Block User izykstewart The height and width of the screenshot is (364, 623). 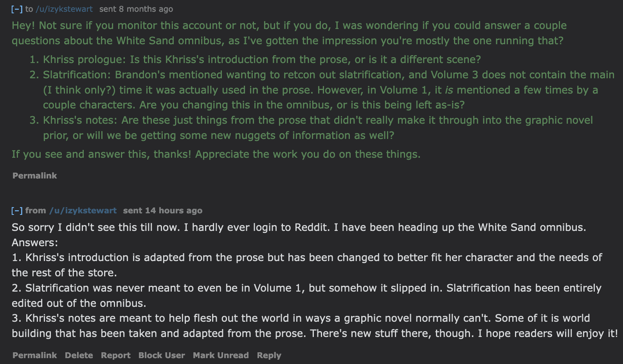point(162,355)
